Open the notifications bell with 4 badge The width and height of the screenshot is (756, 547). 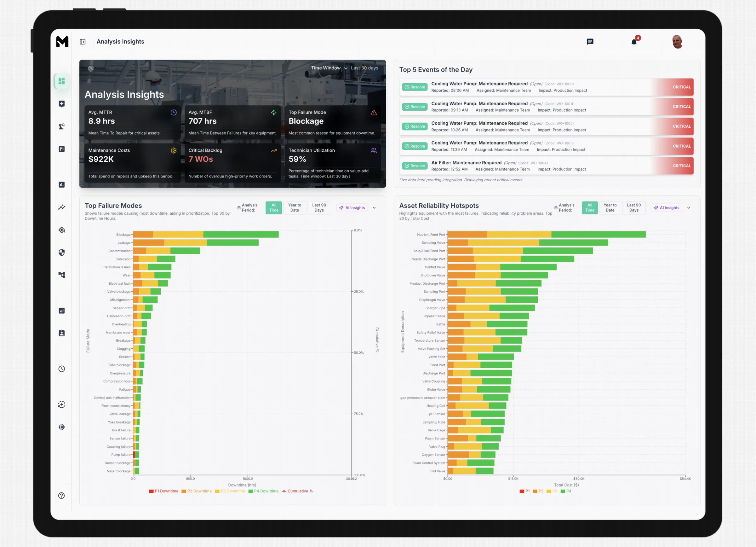click(x=635, y=41)
